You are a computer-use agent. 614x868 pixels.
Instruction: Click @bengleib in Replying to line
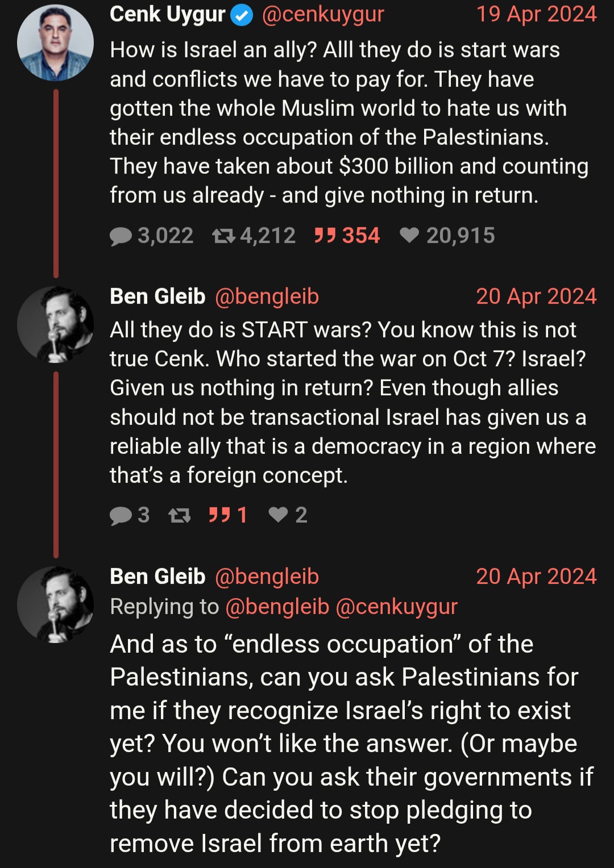(277, 607)
